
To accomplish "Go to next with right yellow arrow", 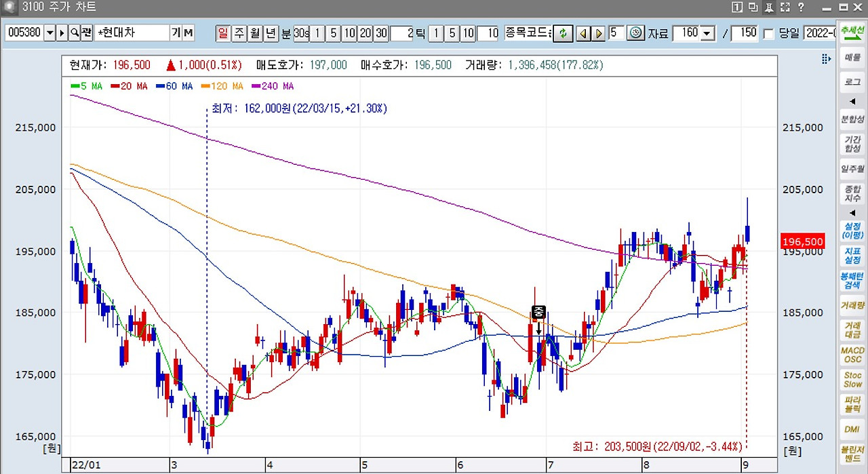I will [x=599, y=33].
